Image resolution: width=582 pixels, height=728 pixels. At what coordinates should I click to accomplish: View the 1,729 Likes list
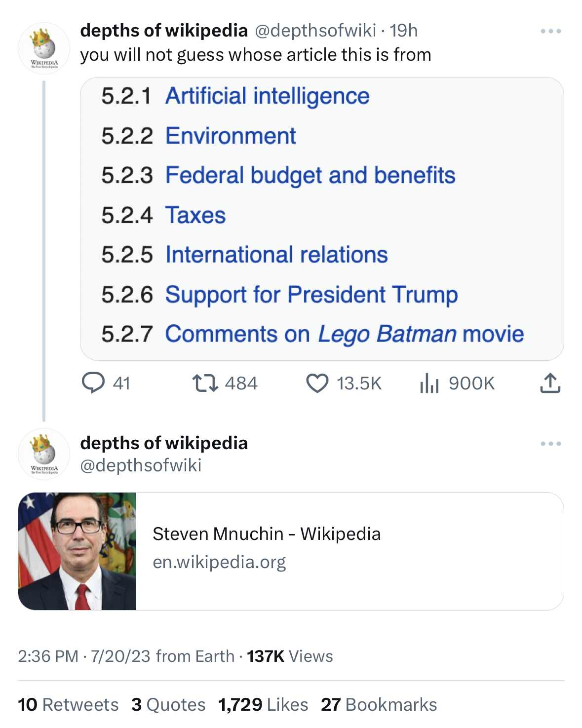(263, 704)
